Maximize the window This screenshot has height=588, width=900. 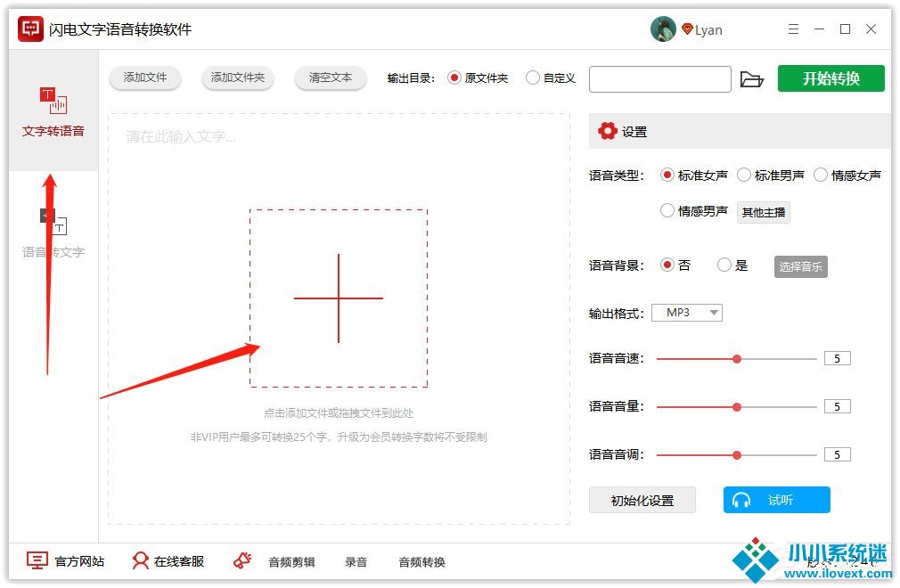pos(845,29)
